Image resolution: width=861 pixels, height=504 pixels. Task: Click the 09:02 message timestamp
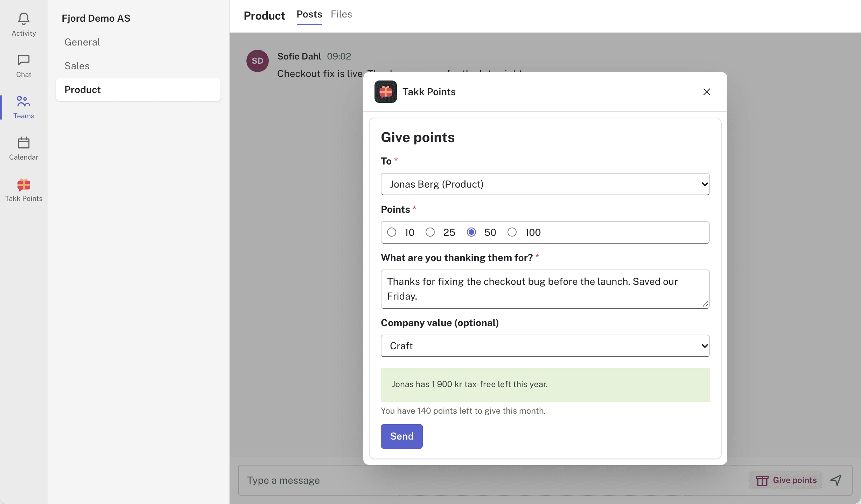coord(339,56)
